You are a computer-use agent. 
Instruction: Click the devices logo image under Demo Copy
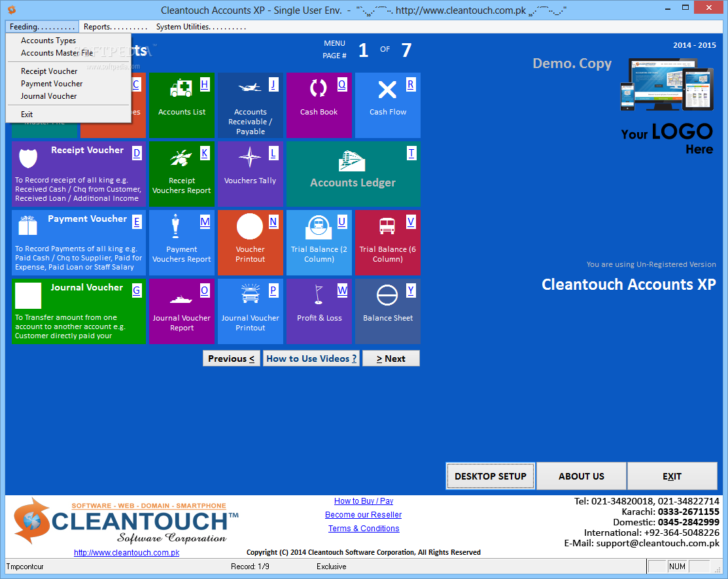click(667, 84)
